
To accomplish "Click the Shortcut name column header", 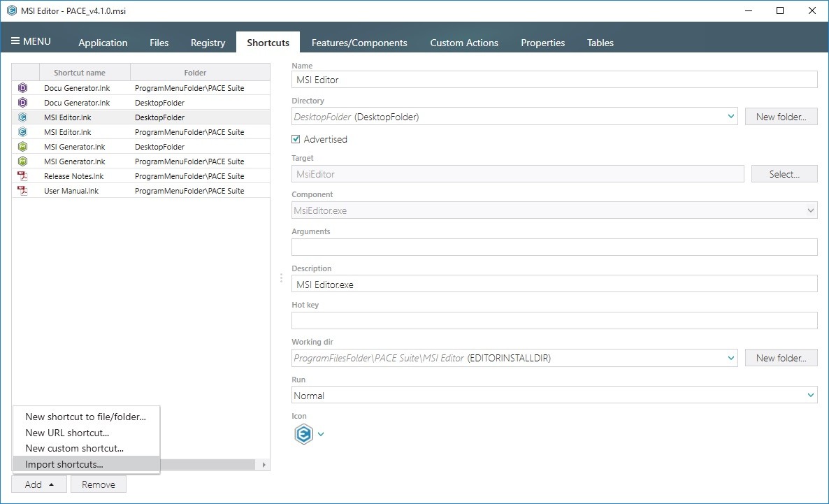I will [85, 73].
